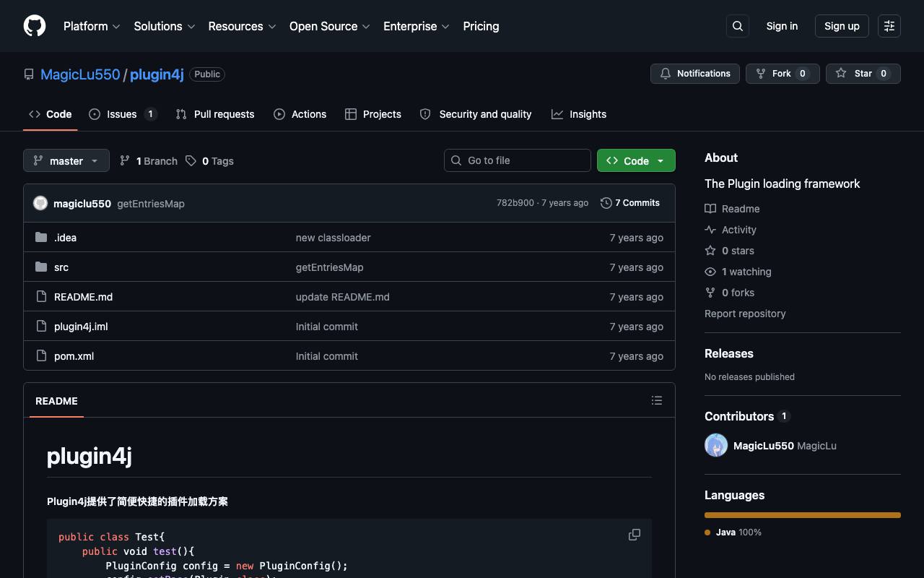Click the Report repository link

click(x=745, y=314)
